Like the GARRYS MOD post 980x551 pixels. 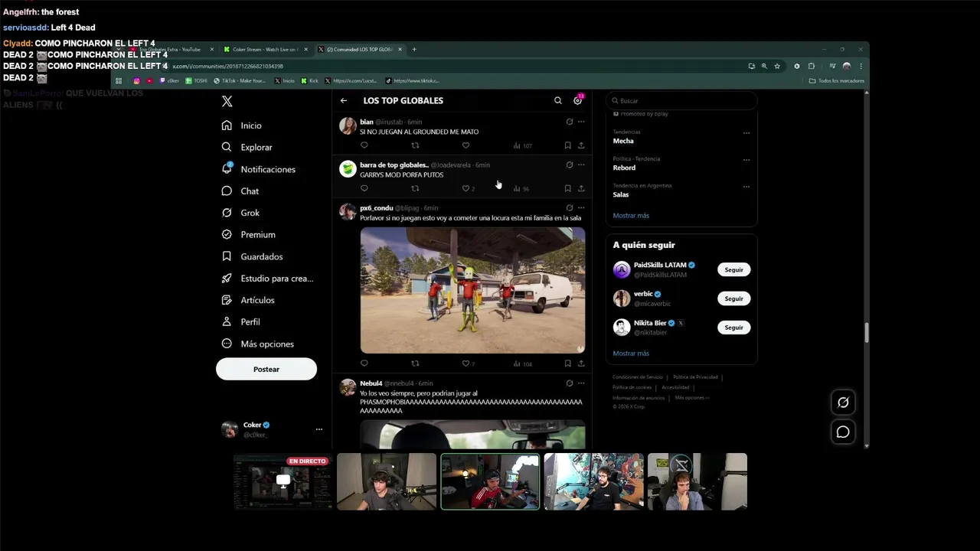click(x=467, y=188)
